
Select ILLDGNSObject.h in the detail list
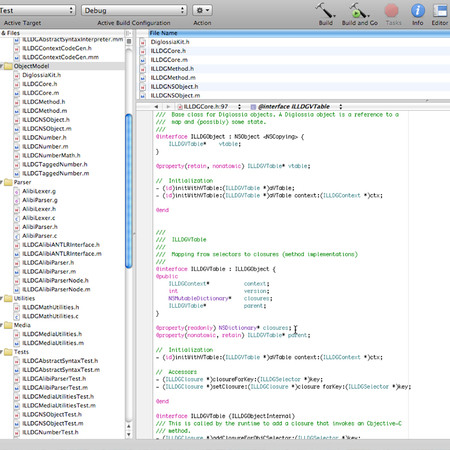(x=174, y=87)
